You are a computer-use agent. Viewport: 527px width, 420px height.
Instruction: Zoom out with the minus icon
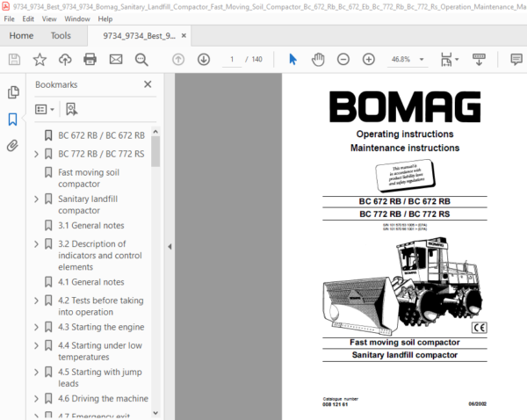[x=343, y=60]
